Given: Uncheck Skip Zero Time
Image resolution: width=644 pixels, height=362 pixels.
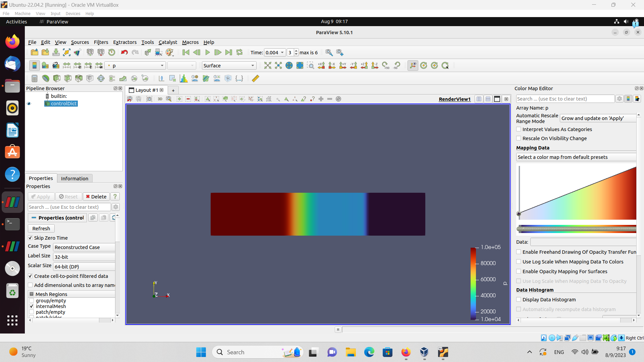Looking at the screenshot, I should [30, 238].
